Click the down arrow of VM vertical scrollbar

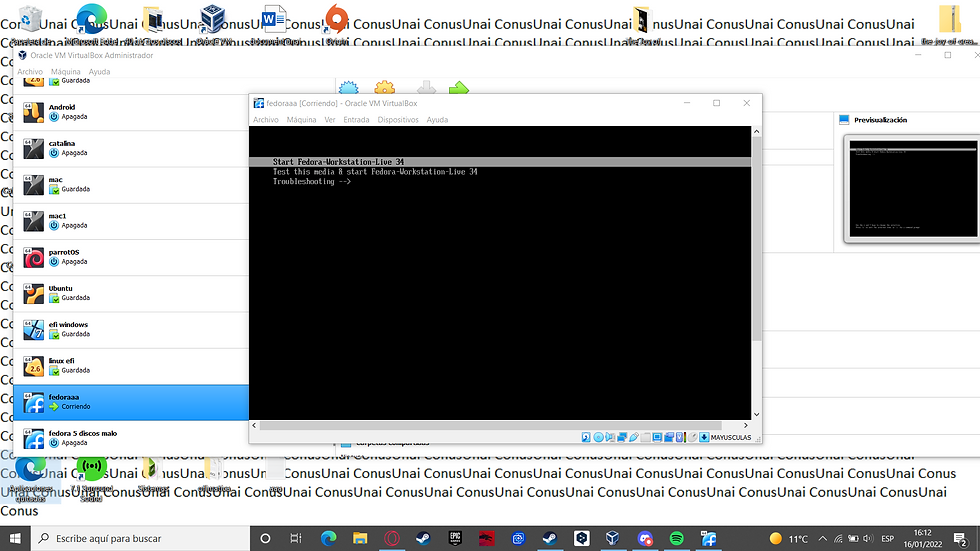(x=757, y=415)
